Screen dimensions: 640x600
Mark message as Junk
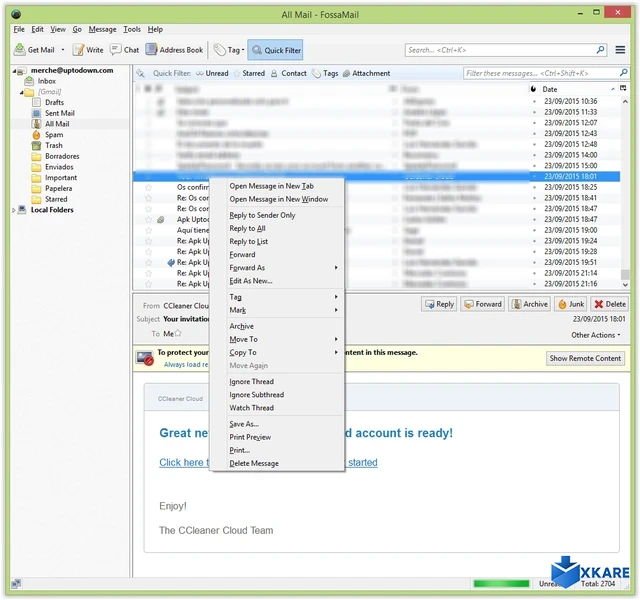[x=571, y=304]
